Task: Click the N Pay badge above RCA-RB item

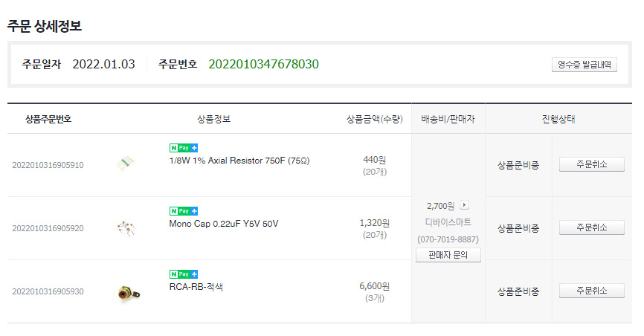Action: point(183,274)
